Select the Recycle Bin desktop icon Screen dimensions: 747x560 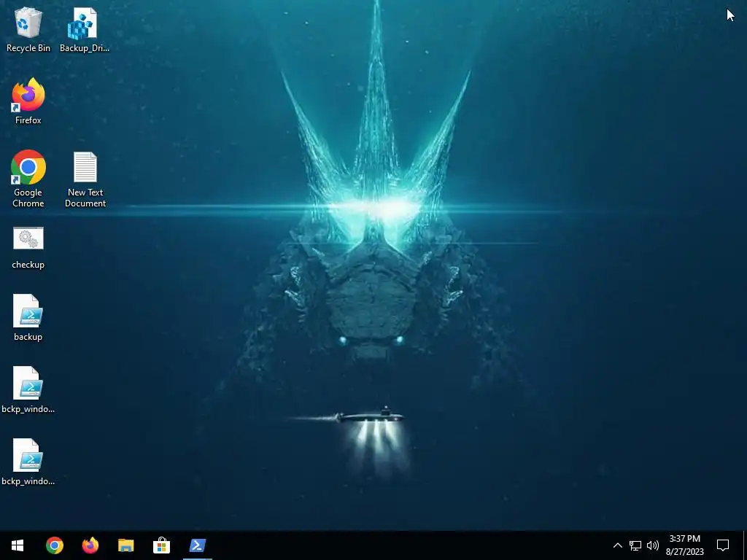[28, 29]
